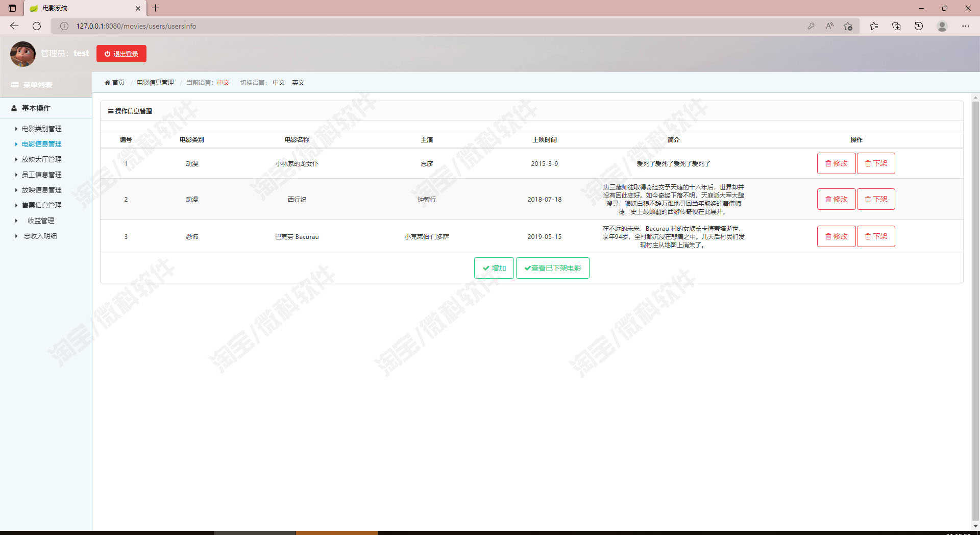Switch language to 中文
Screen dimensions: 980x535
point(279,83)
